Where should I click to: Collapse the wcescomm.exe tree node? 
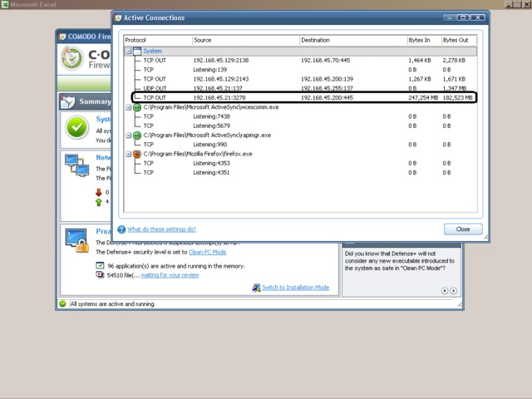click(129, 107)
